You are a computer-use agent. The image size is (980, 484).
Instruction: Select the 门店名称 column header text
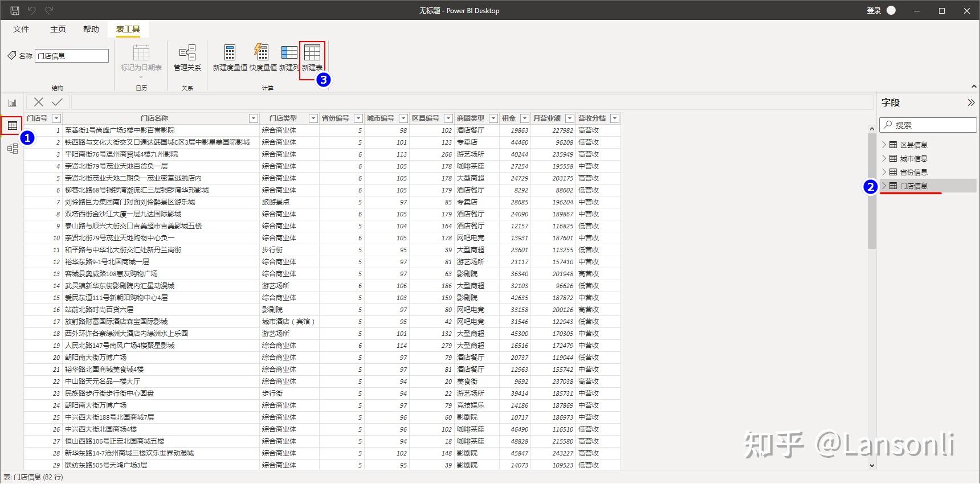click(x=154, y=118)
